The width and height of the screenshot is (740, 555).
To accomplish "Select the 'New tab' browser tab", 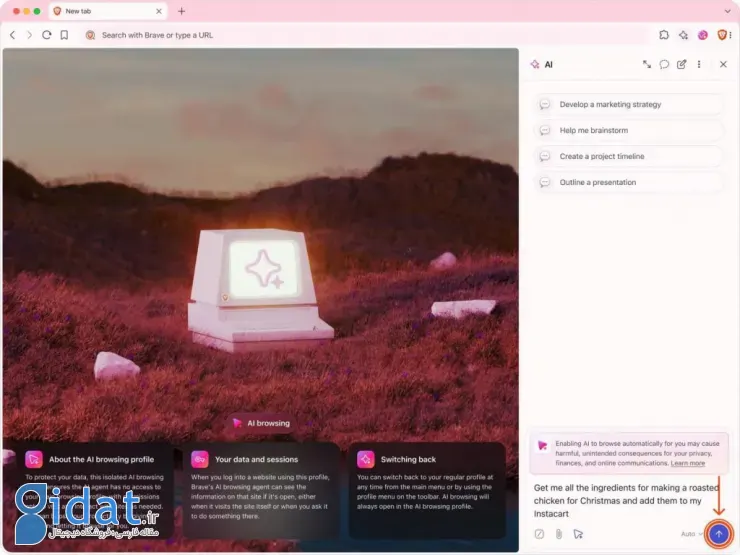I will 108,11.
